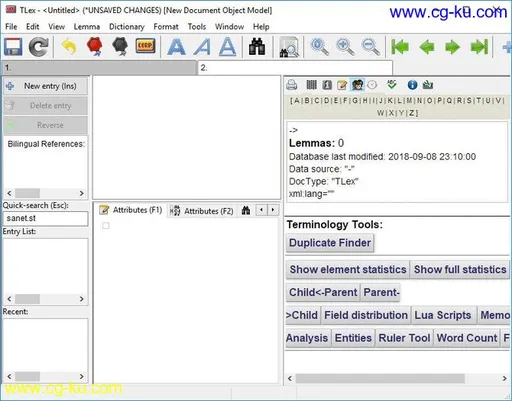The height and width of the screenshot is (401, 512).
Task: Open the Lemma menu
Action: pos(87,27)
